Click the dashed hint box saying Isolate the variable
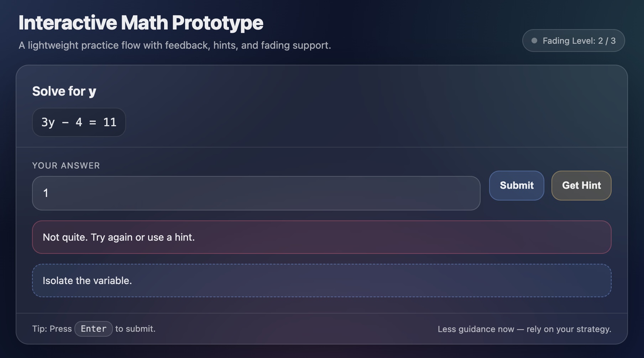644x358 pixels. 322,280
